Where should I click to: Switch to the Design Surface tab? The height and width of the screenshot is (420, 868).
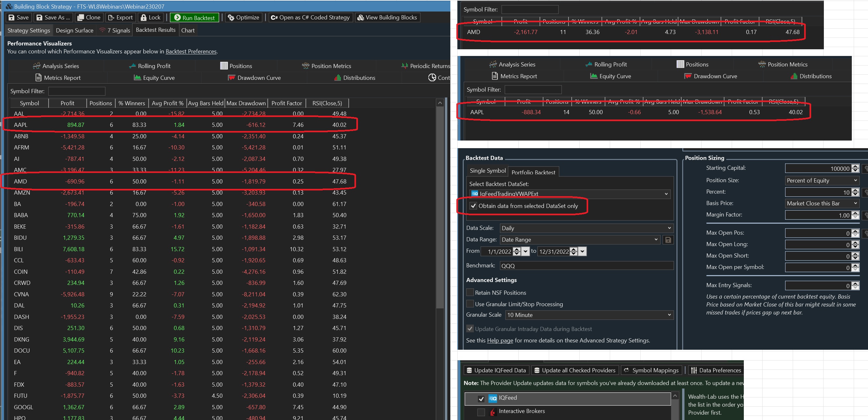[x=74, y=30]
